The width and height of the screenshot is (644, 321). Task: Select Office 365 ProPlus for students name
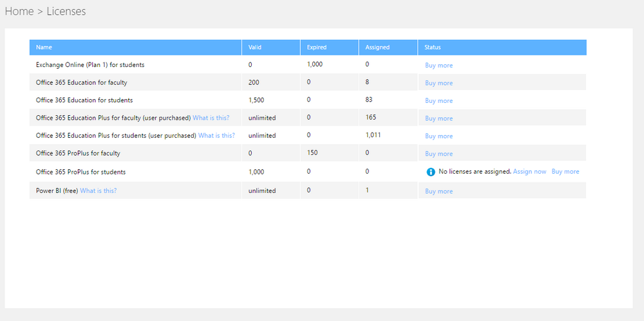[x=81, y=172]
